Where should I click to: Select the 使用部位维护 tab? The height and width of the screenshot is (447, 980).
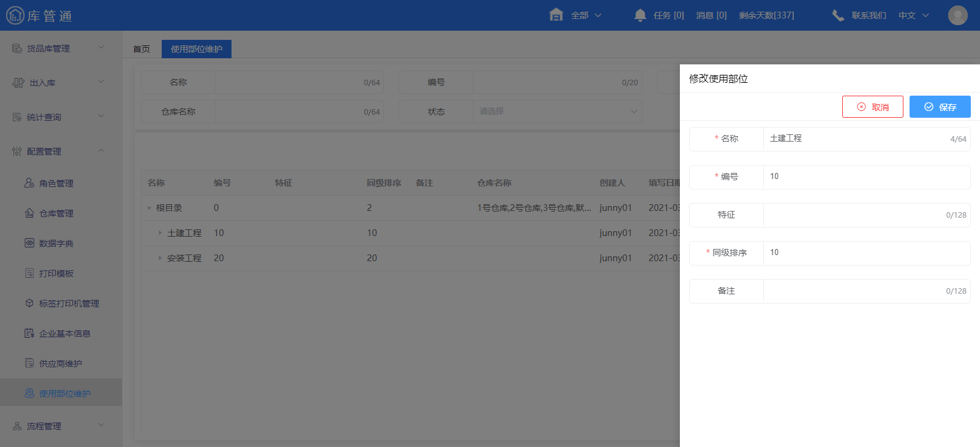click(197, 49)
